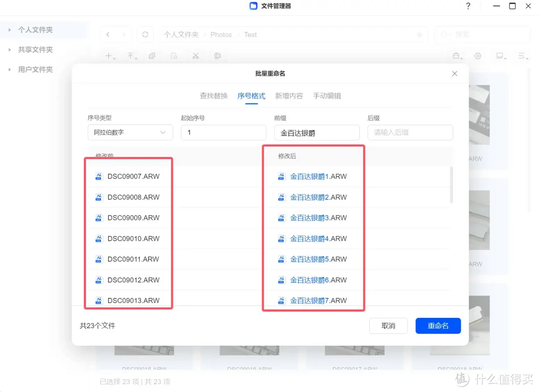Image resolution: width=538 pixels, height=392 pixels.
Task: Click the 重命名 button to rename files
Action: [438, 326]
